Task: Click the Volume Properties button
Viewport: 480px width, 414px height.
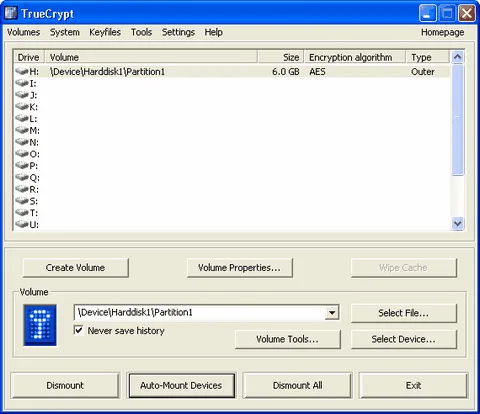Action: point(240,268)
